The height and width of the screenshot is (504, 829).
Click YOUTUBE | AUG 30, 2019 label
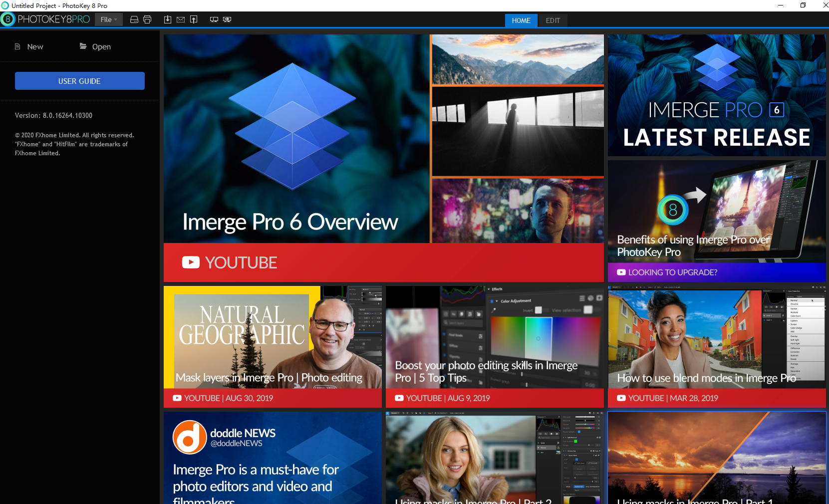[229, 398]
